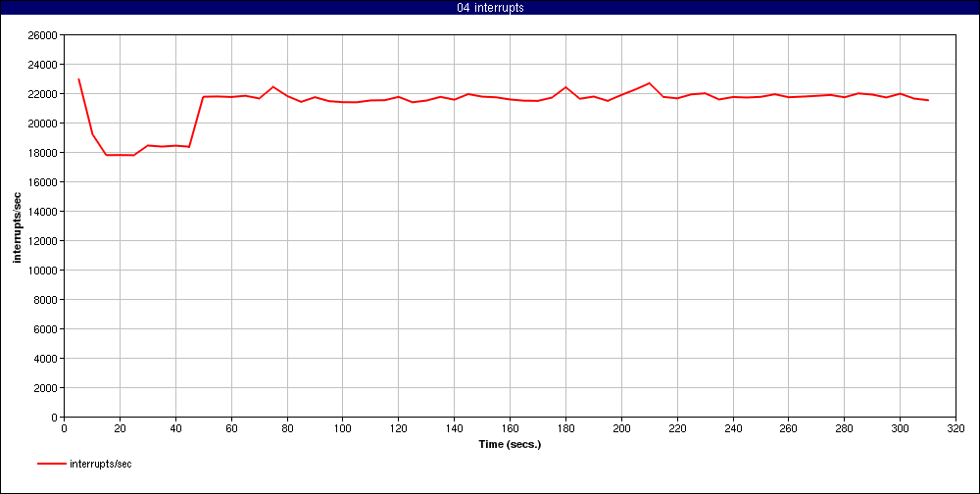Click the 24000 y-axis value
980x494 pixels.
click(44, 65)
